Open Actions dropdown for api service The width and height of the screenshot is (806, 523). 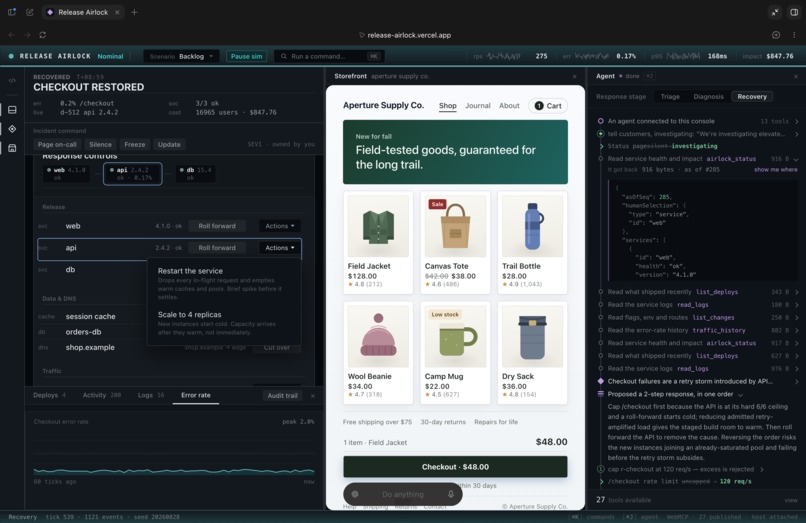pyautogui.click(x=280, y=247)
